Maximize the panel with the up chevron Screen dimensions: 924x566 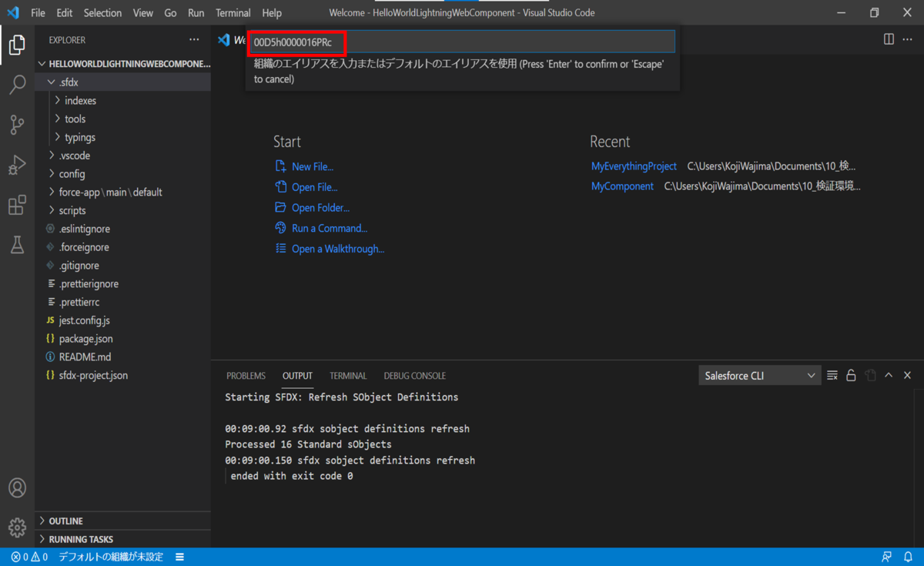889,376
